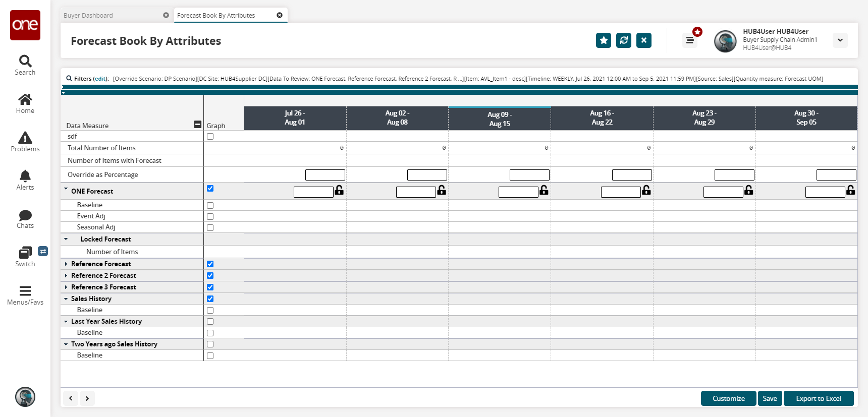Click Override as Percentage field for Aug 30 week
868x417 pixels.
coord(836,175)
